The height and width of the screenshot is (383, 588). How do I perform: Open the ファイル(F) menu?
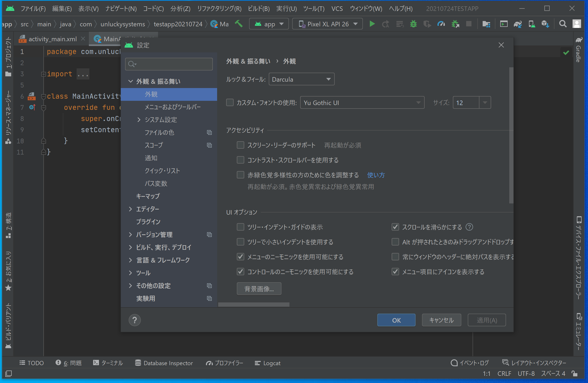[33, 9]
